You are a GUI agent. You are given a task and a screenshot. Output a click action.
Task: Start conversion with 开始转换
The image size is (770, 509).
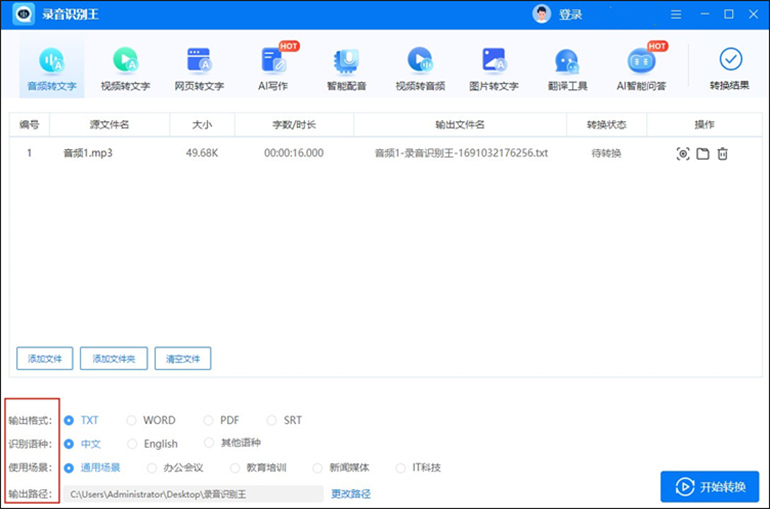[x=710, y=486]
